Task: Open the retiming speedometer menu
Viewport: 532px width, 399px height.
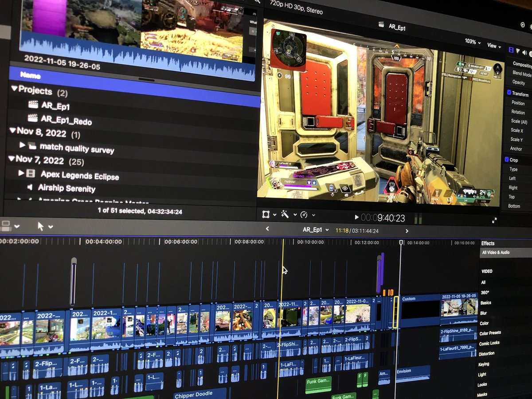Action: pyautogui.click(x=304, y=215)
